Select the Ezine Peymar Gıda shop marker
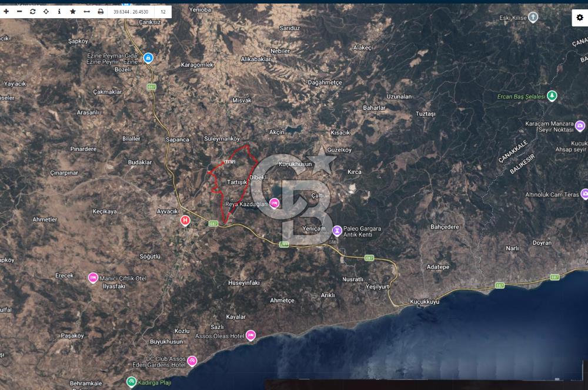The height and width of the screenshot is (390, 588). (x=149, y=58)
